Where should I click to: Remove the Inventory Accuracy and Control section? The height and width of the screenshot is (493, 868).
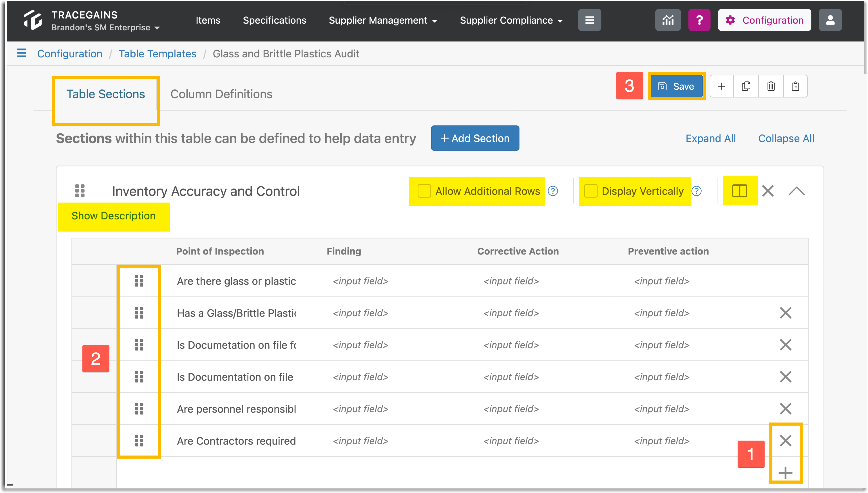coord(768,191)
